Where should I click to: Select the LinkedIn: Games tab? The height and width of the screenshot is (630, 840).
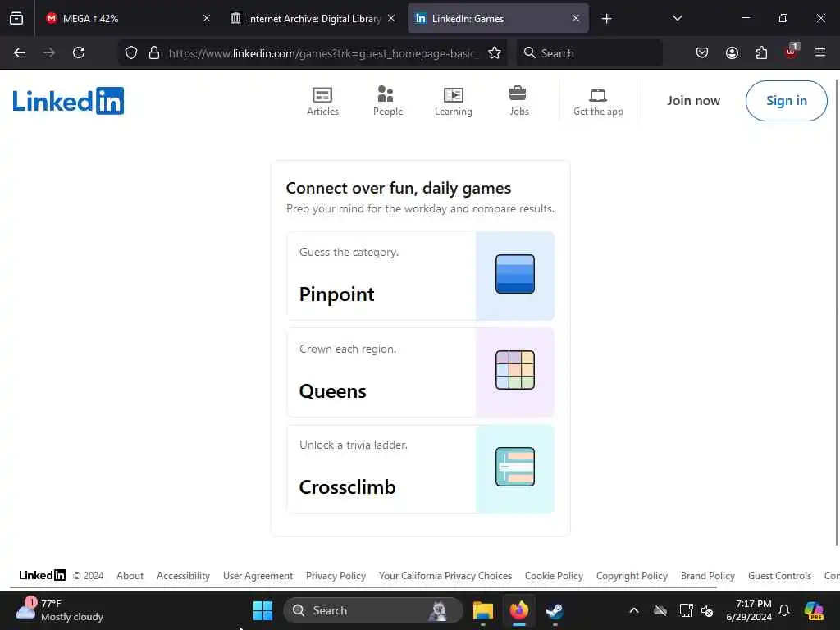coord(498,19)
